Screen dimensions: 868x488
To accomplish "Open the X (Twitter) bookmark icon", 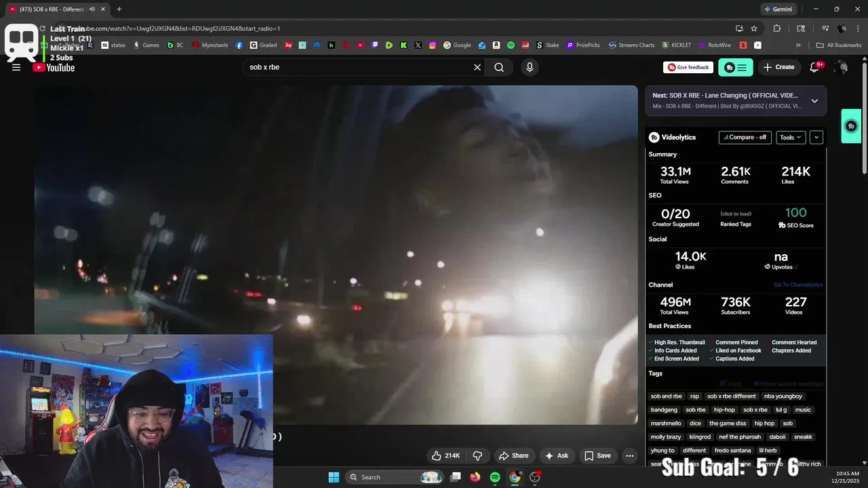I will coord(418,45).
